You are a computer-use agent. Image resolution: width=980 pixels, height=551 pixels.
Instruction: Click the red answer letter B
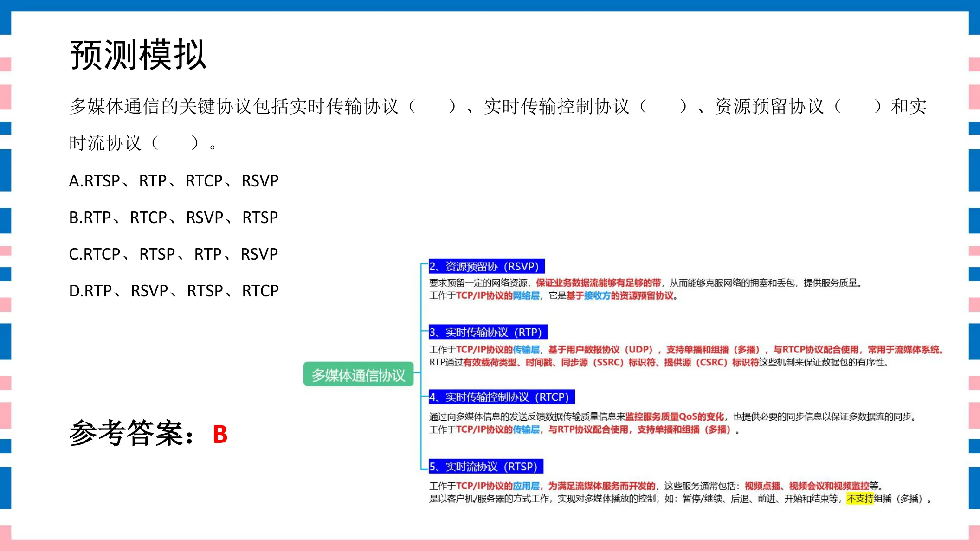point(220,435)
